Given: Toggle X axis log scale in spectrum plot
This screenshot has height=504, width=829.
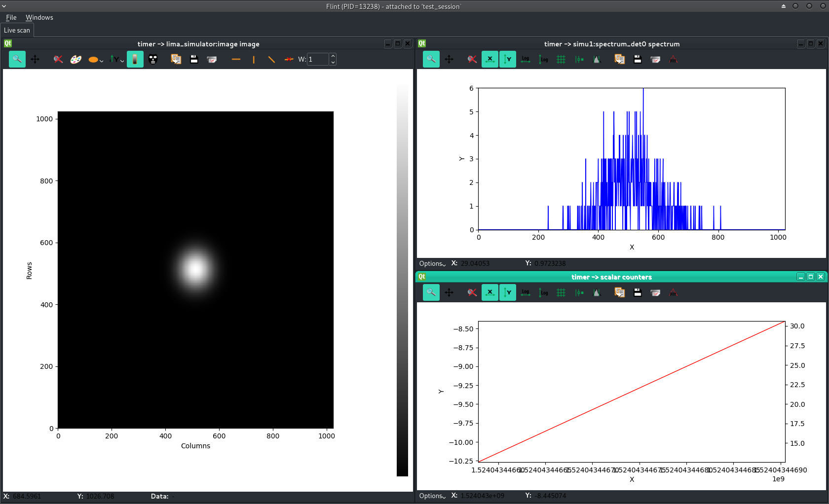Looking at the screenshot, I should tap(526, 59).
